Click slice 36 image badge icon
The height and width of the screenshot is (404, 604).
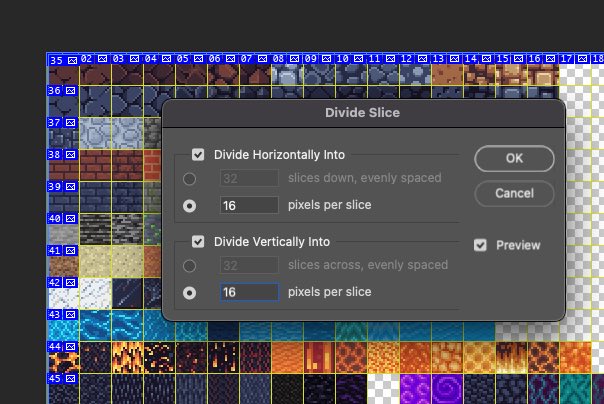[x=70, y=91]
